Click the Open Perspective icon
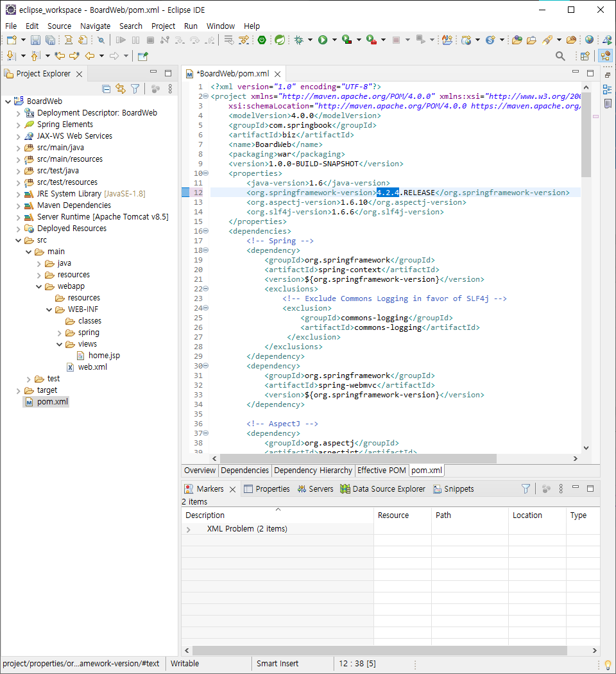The height and width of the screenshot is (674, 616). click(585, 56)
